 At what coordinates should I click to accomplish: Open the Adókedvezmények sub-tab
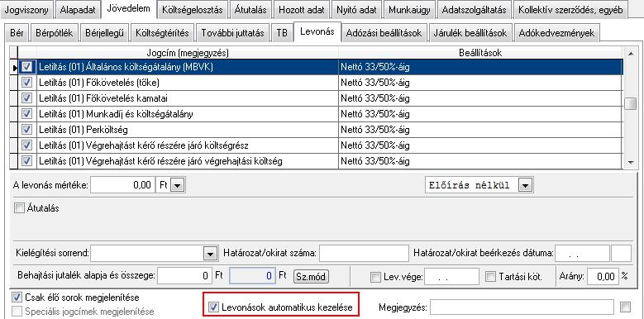point(556,34)
